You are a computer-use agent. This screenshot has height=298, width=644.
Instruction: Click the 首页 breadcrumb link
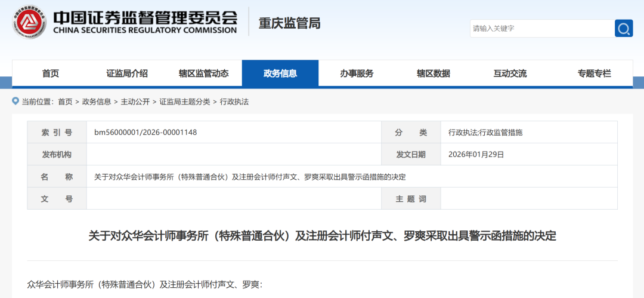tap(65, 102)
